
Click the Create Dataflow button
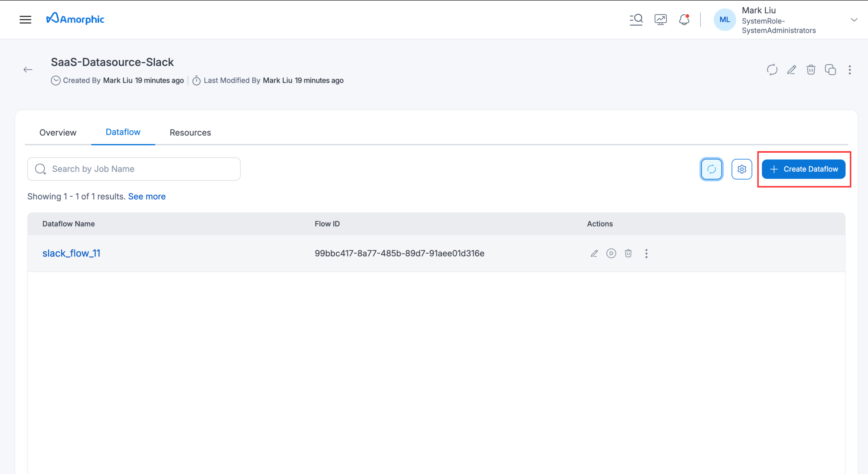point(803,169)
